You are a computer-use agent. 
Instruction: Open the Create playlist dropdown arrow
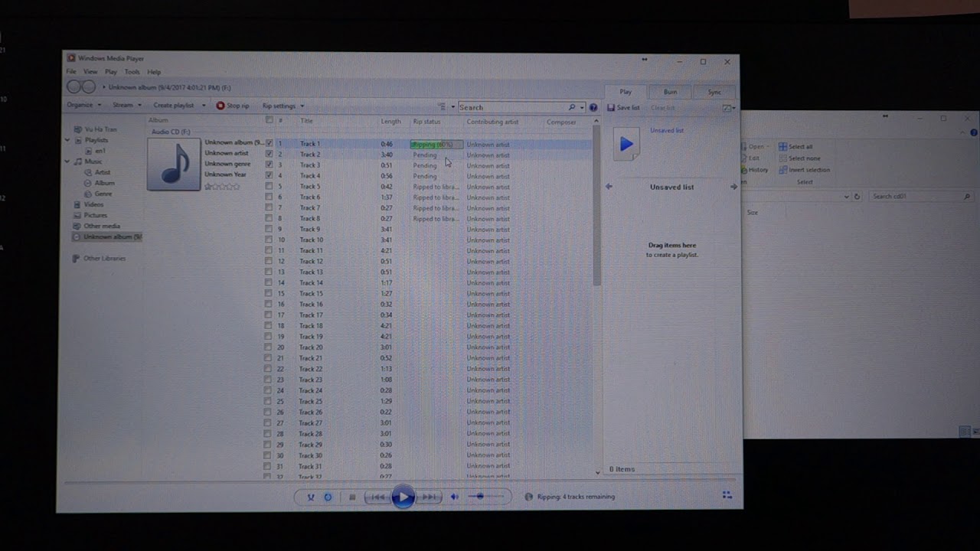204,106
